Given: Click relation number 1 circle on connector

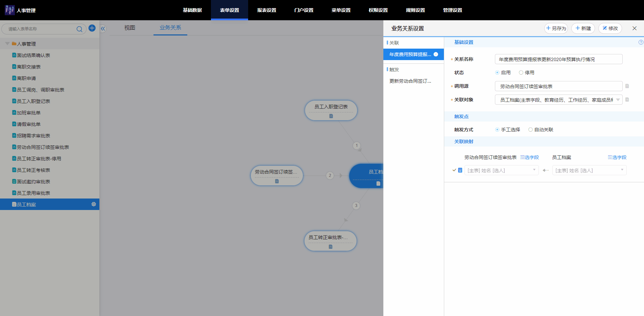Looking at the screenshot, I should (357, 146).
